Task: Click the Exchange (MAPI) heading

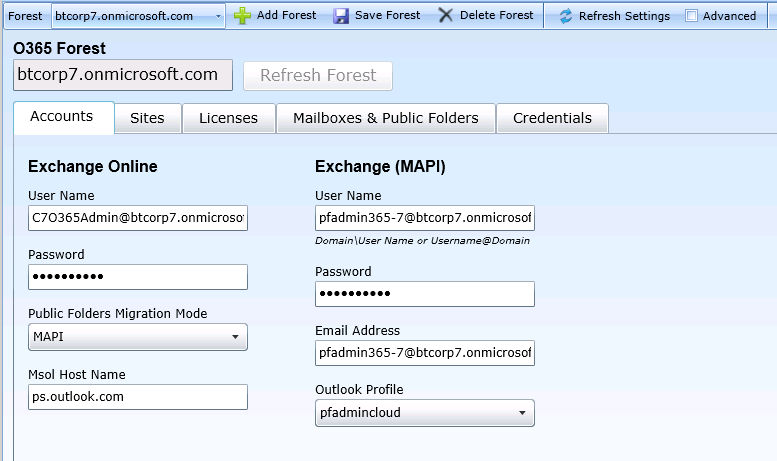Action: coord(380,167)
